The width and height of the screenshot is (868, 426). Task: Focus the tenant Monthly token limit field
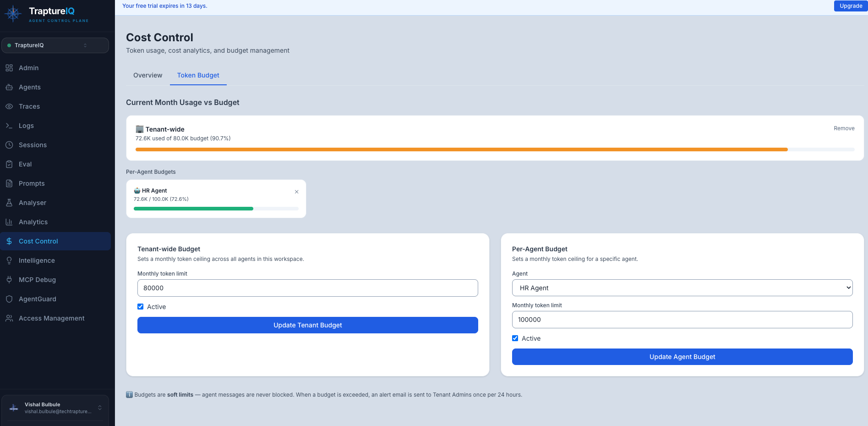pyautogui.click(x=307, y=288)
